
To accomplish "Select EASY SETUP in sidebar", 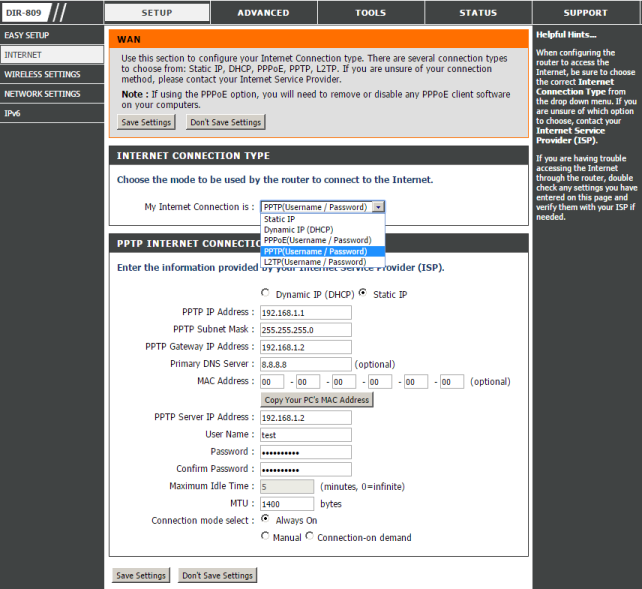I will click(52, 35).
